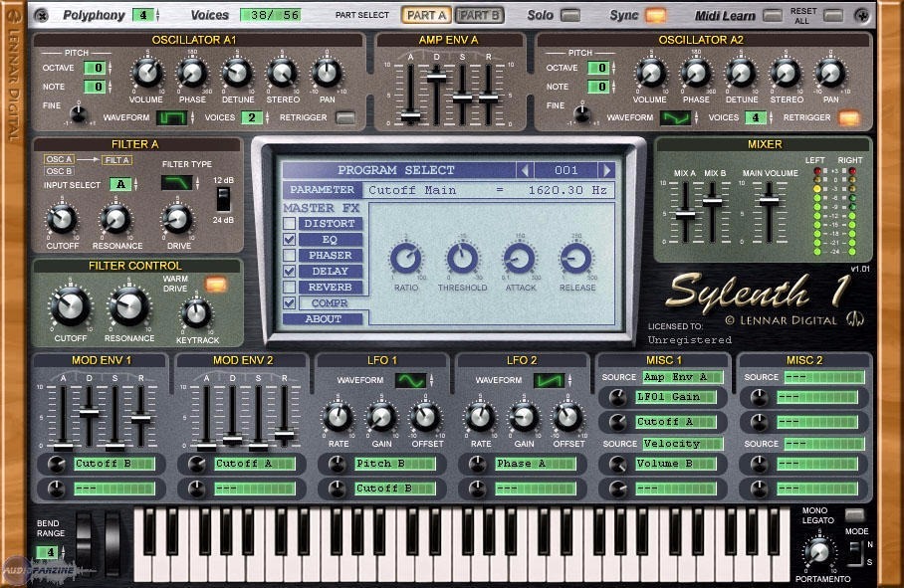Click LFO 2 Offset knob
Screen dimensions: 904x588
[x=567, y=418]
